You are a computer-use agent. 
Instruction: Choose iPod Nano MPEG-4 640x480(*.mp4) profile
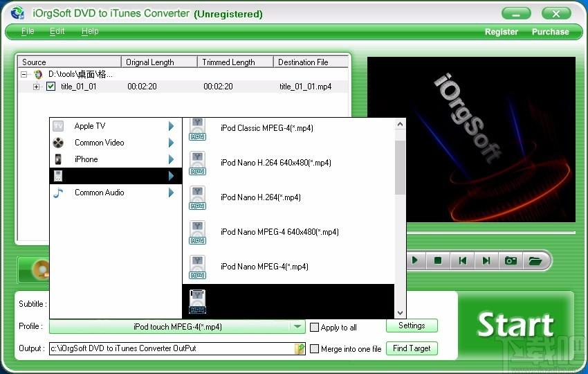(x=288, y=232)
